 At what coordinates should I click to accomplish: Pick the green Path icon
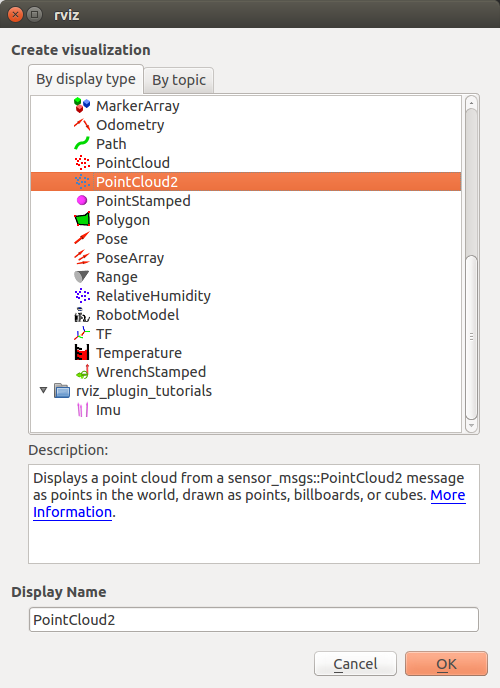[82, 143]
